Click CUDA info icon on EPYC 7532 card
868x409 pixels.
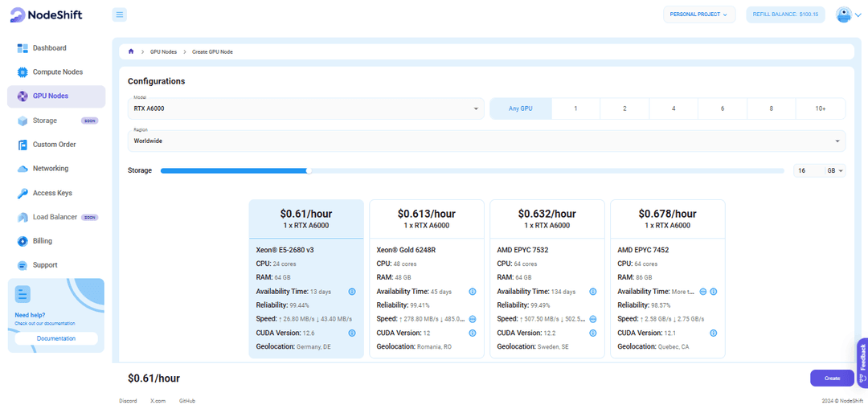coord(593,333)
